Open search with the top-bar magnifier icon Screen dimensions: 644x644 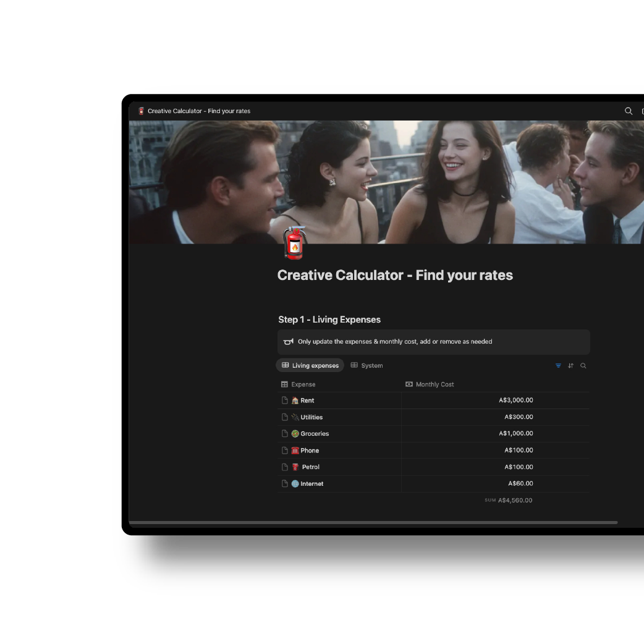point(629,111)
